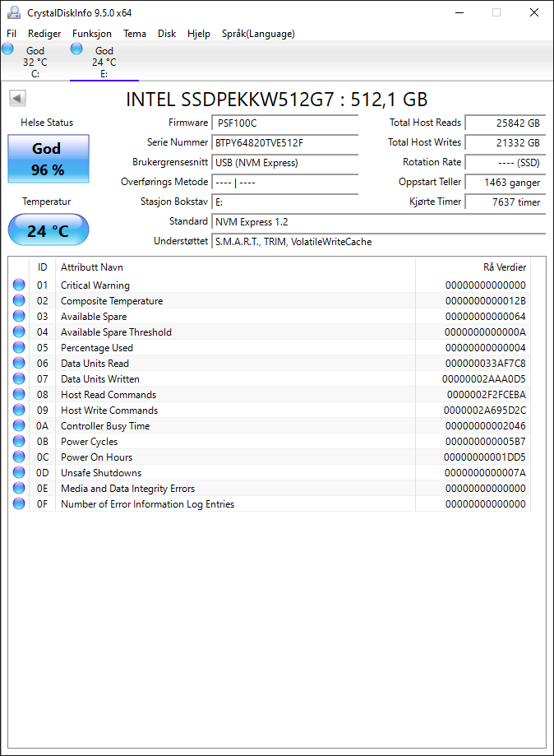Click the Understøttet features field
The height and width of the screenshot is (756, 554).
tap(379, 242)
